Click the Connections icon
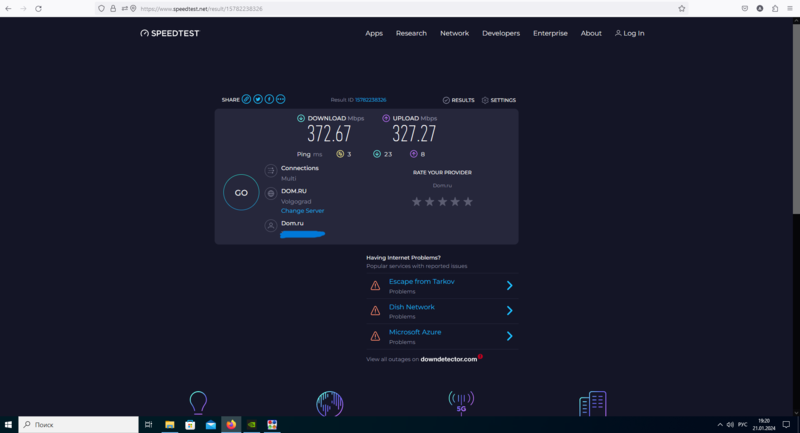The width and height of the screenshot is (800, 433). click(271, 171)
